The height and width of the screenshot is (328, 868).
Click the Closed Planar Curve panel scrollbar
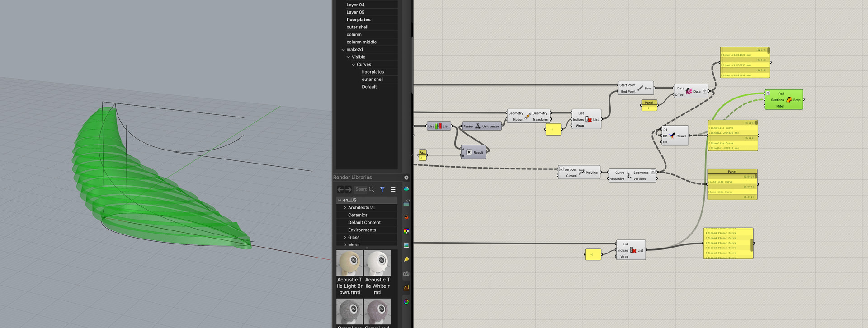click(x=752, y=245)
